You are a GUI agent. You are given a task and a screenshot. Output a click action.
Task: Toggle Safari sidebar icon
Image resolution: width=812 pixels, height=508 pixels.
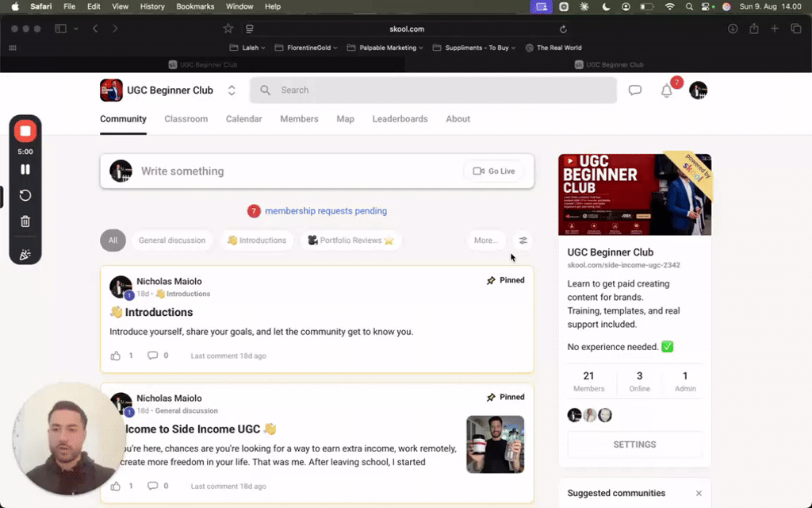click(60, 29)
